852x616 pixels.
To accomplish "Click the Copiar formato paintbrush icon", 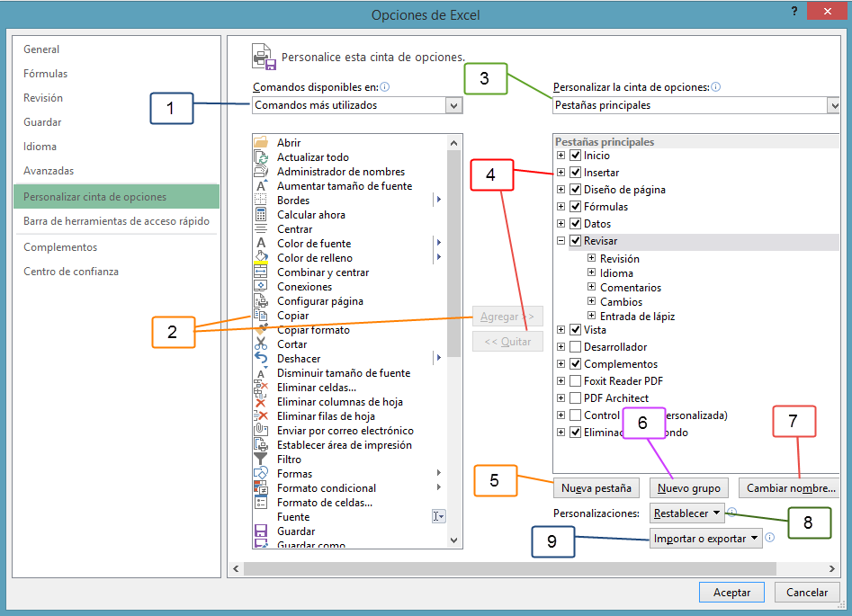I will coord(261,329).
